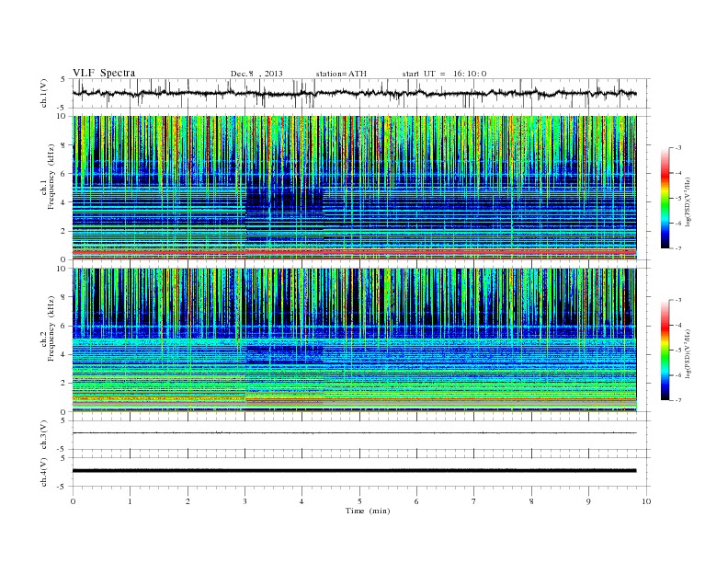Click the time axis tick label "3"
The height and width of the screenshot is (563, 728).
coord(245,501)
